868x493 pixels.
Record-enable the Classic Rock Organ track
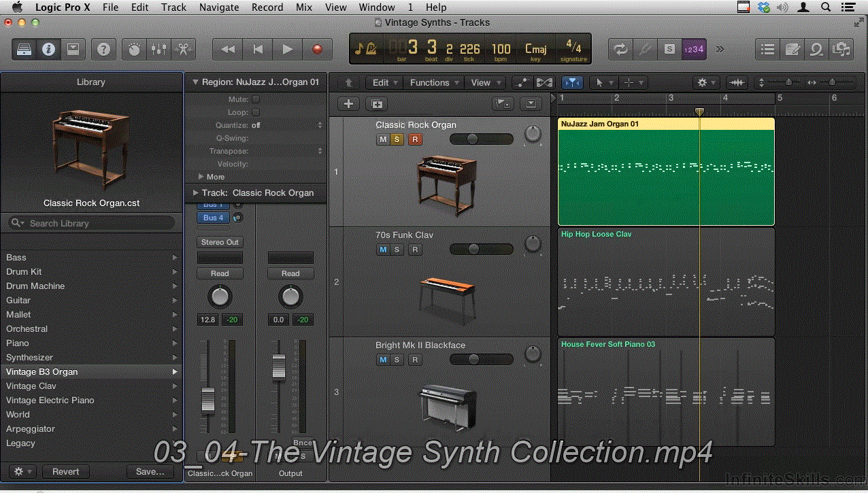pos(415,139)
